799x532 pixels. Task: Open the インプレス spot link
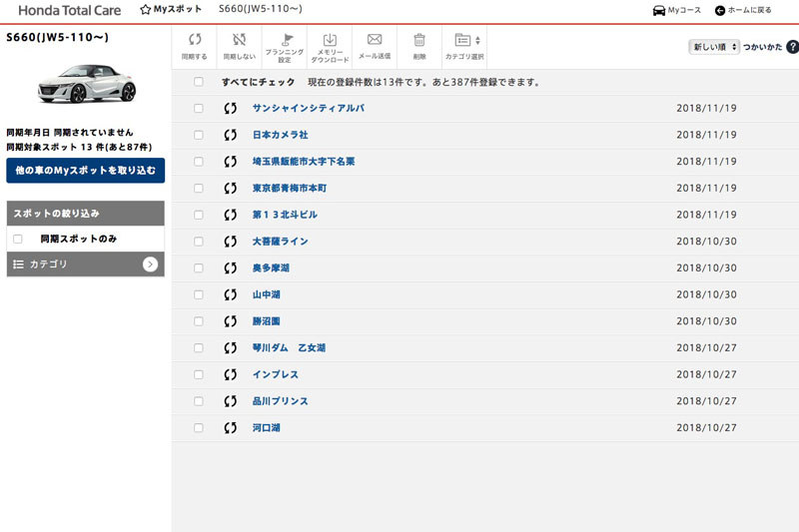(x=276, y=374)
